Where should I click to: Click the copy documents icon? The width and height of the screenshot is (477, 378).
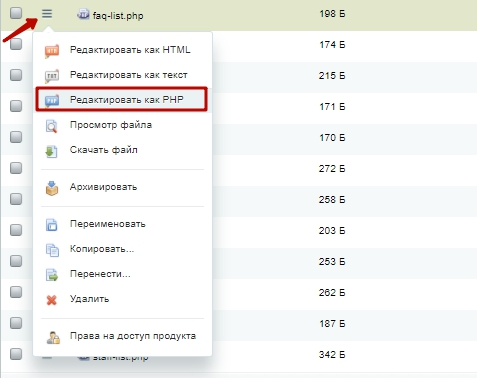click(x=52, y=250)
